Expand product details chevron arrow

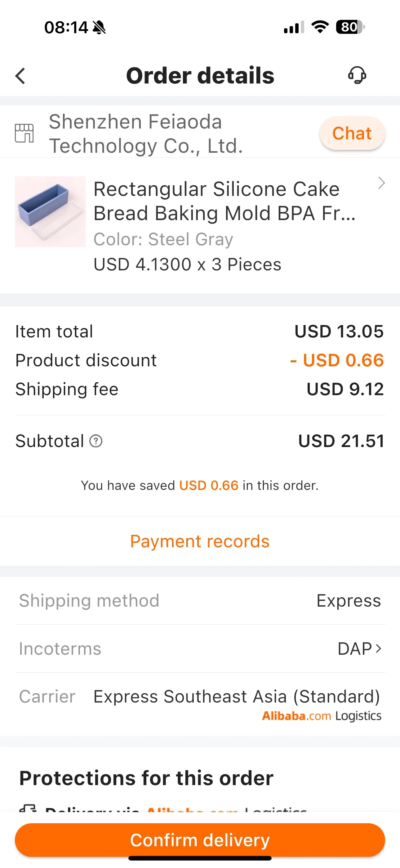pos(381,183)
